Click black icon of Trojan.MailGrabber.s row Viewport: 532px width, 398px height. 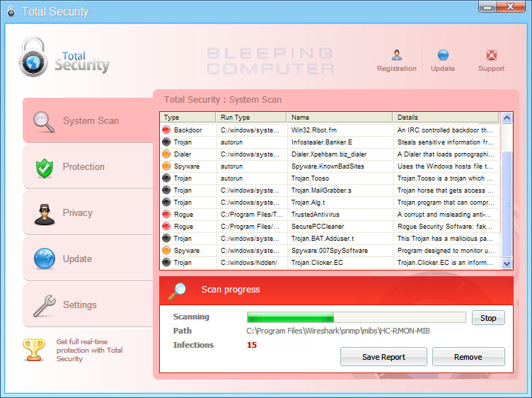[166, 191]
